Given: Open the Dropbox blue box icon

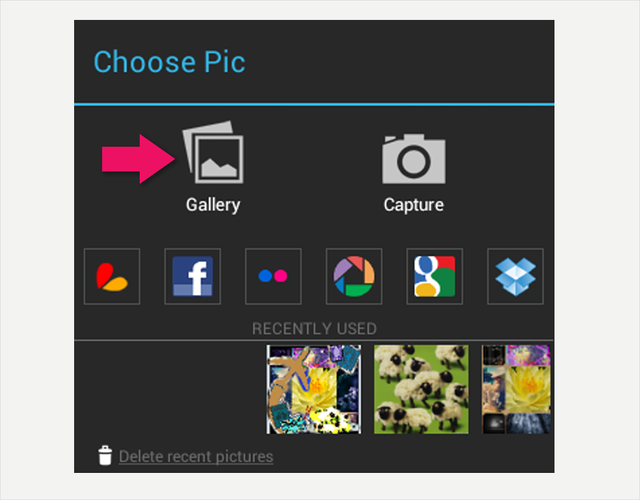Looking at the screenshot, I should coord(516,276).
